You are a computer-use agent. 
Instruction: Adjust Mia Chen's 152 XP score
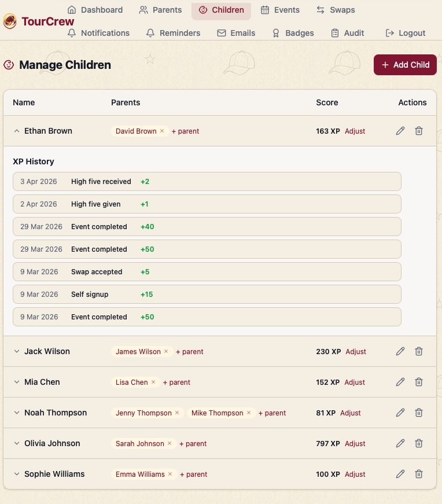click(355, 382)
